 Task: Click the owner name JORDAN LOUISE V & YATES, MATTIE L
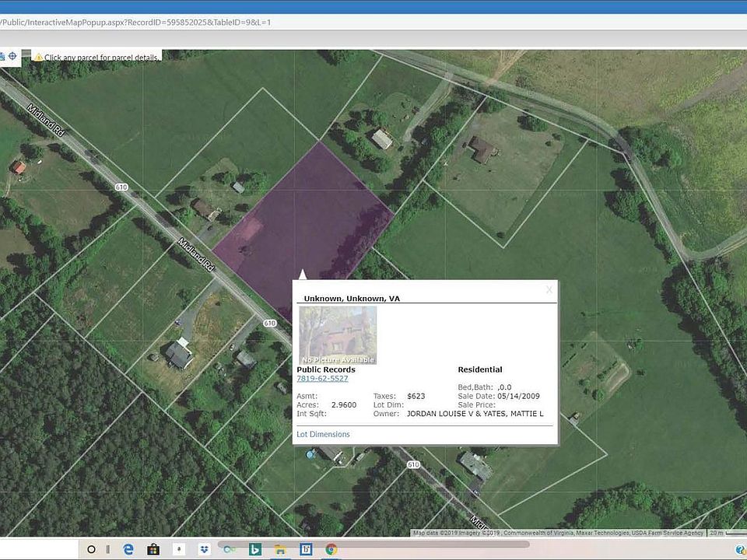click(475, 414)
